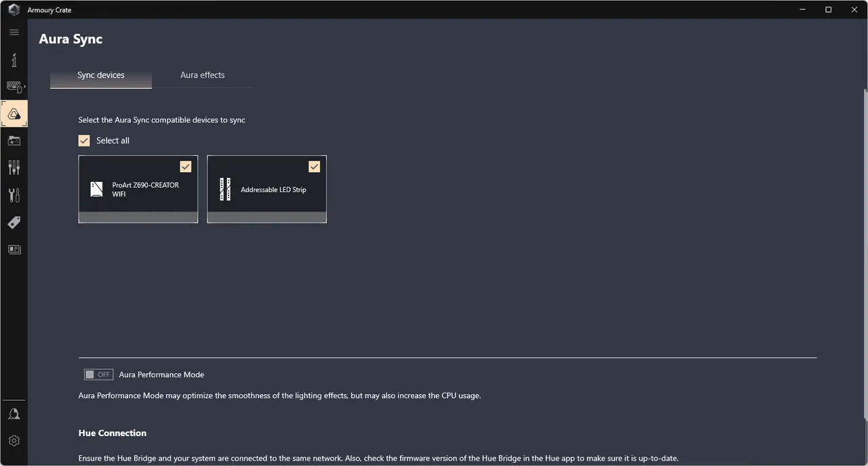Open the Tools wrench icon

pos(14,195)
